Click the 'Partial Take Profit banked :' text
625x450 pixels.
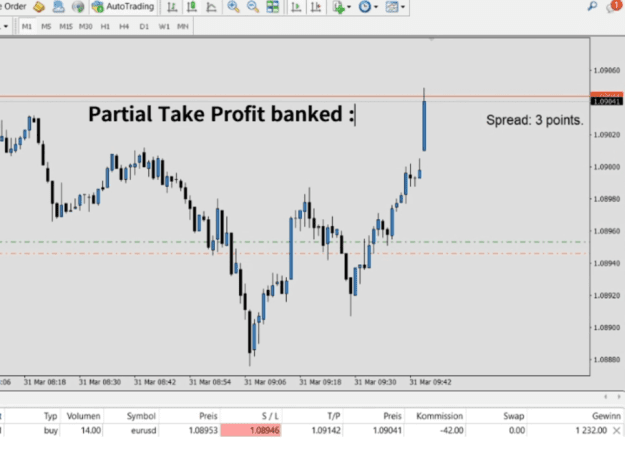pos(221,114)
